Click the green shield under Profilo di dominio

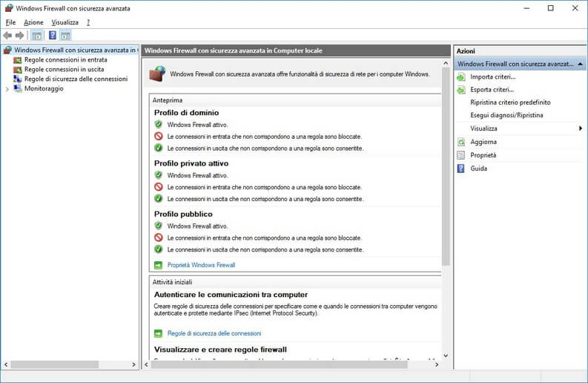159,124
